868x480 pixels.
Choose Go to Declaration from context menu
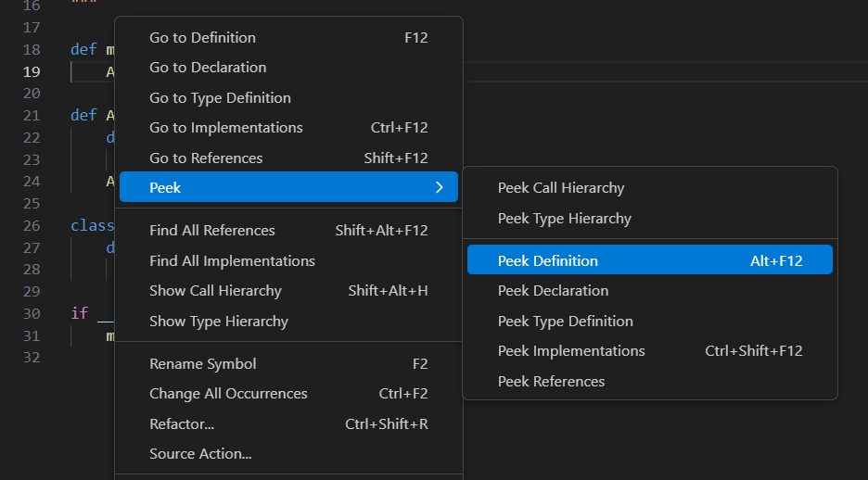coord(208,68)
